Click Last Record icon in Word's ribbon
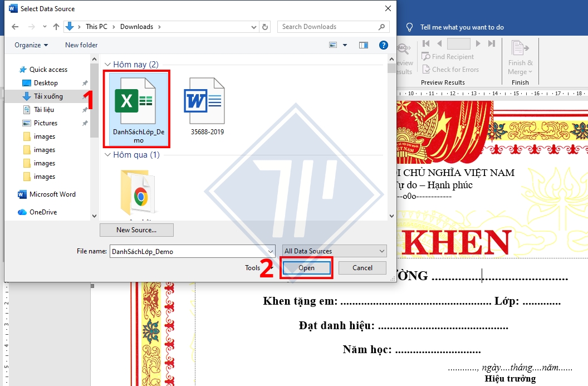Screen dimensions: 588x386 tap(491, 43)
